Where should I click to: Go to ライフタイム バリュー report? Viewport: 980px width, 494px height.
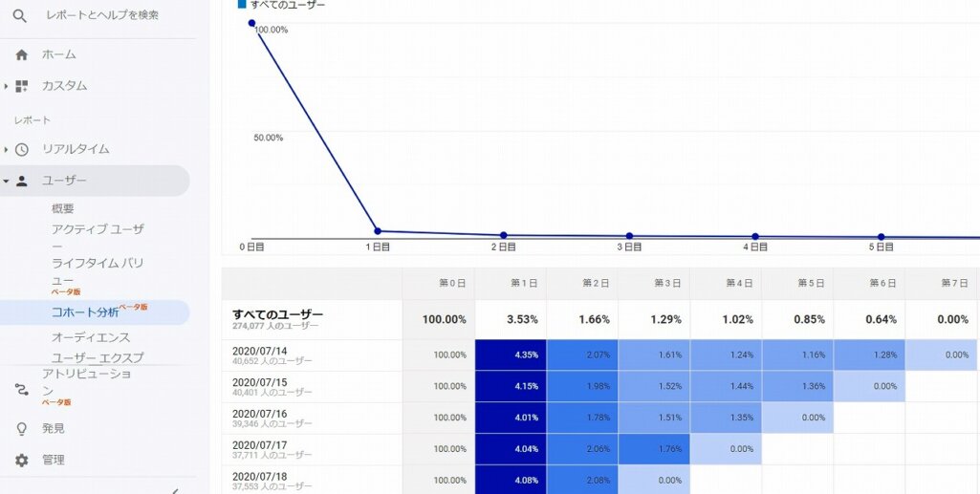point(97,263)
